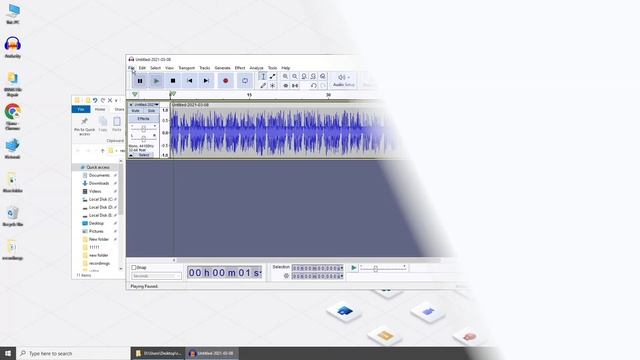Screen dimensions: 640x360
Task: Click the Skip to End button
Action: [206, 81]
